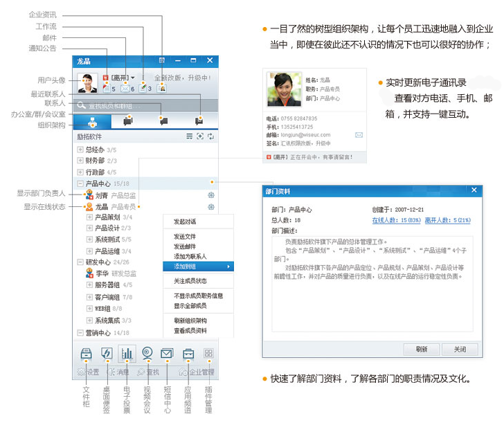Screen dimensions: 504x432
Task: Open the file cabinet icon
Action: 86,354
